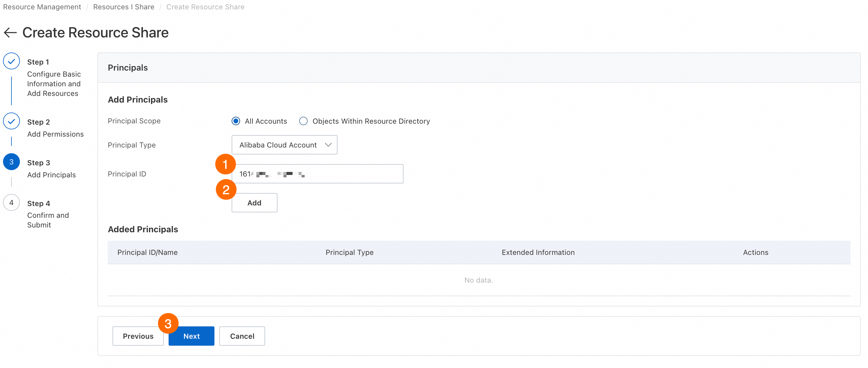Click the blue Step 3 number circle
This screenshot has height=368, width=868.
(x=11, y=162)
